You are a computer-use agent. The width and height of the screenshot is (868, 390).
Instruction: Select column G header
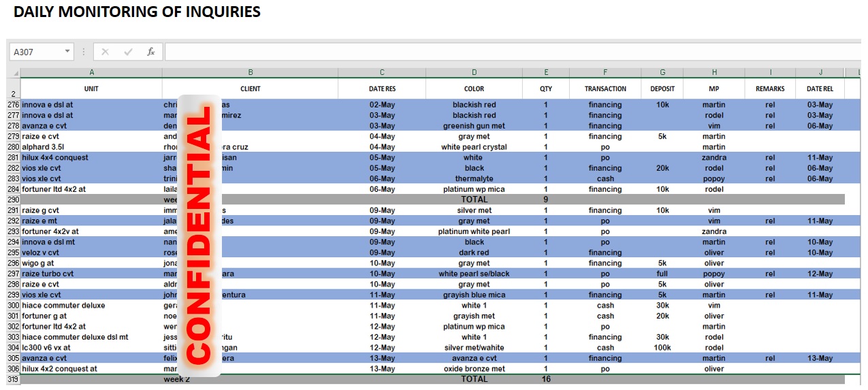click(x=662, y=72)
